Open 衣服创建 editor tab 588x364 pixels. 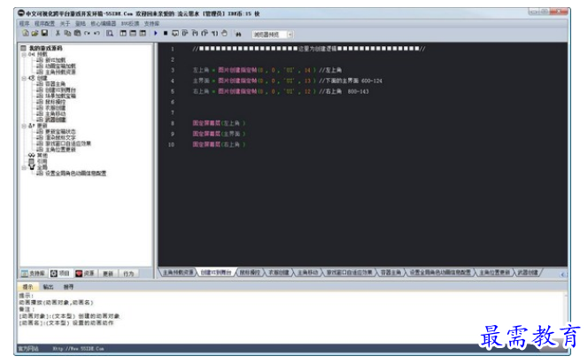(x=279, y=273)
